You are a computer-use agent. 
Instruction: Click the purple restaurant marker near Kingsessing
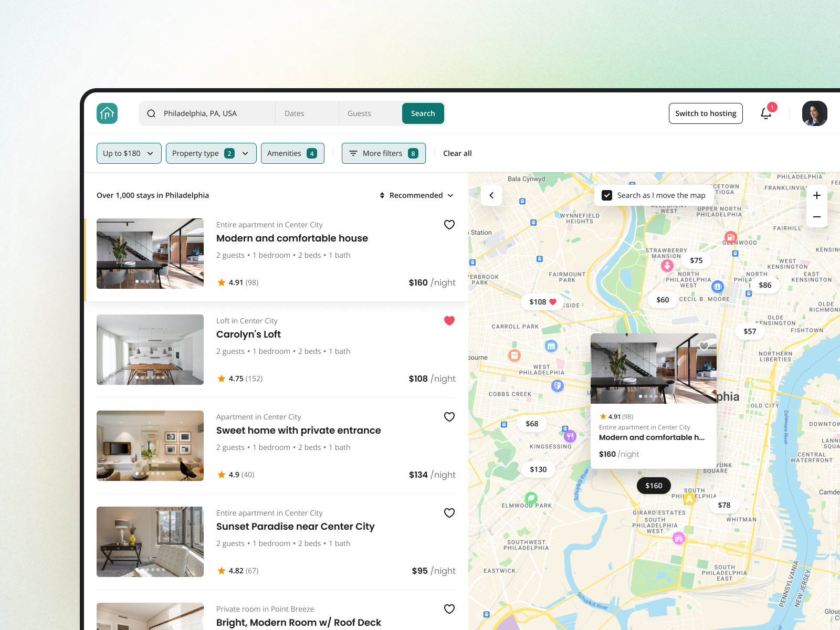[x=570, y=436]
